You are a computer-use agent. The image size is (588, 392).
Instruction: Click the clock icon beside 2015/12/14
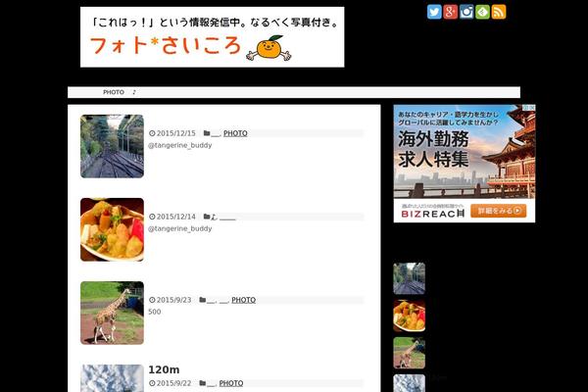point(152,217)
